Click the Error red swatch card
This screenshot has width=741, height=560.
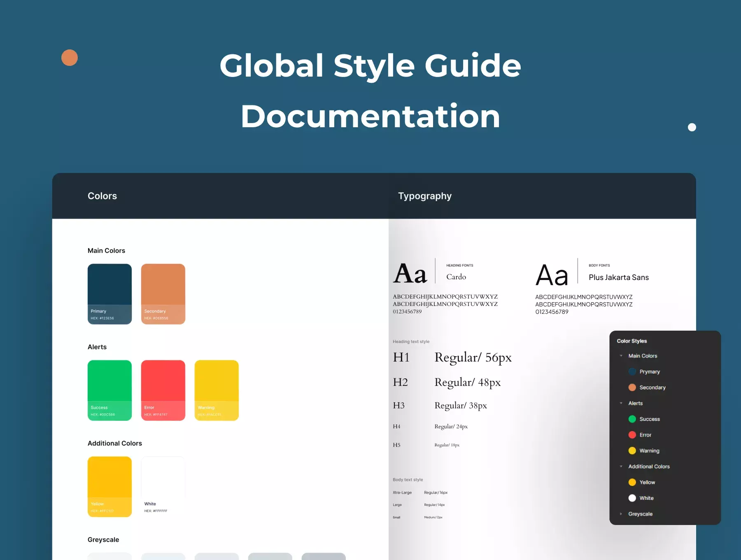pyautogui.click(x=163, y=390)
